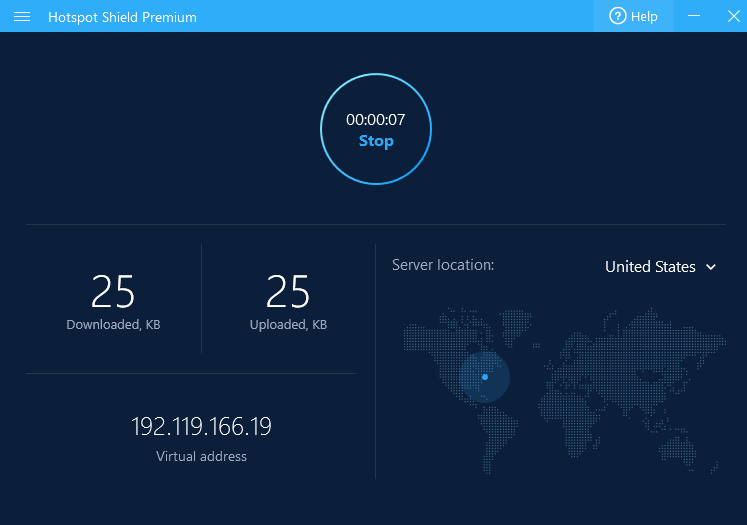
Task: Click the dotted world map
Action: pos(565,391)
